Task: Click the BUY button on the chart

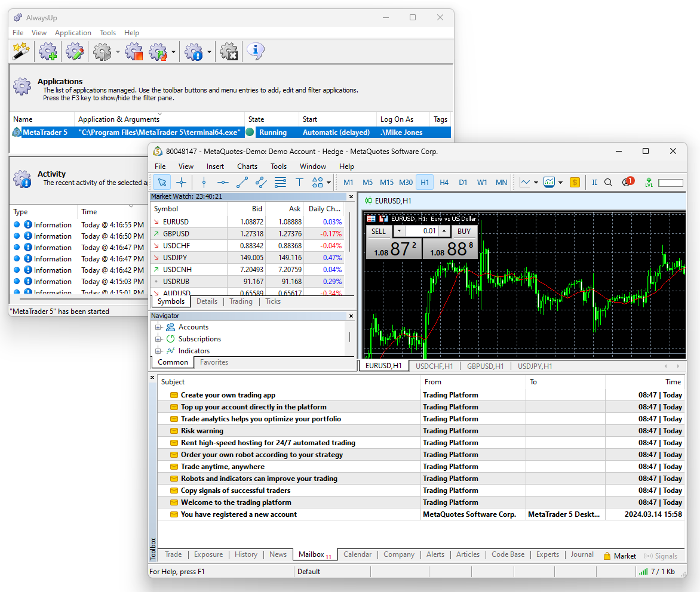Action: (x=464, y=231)
